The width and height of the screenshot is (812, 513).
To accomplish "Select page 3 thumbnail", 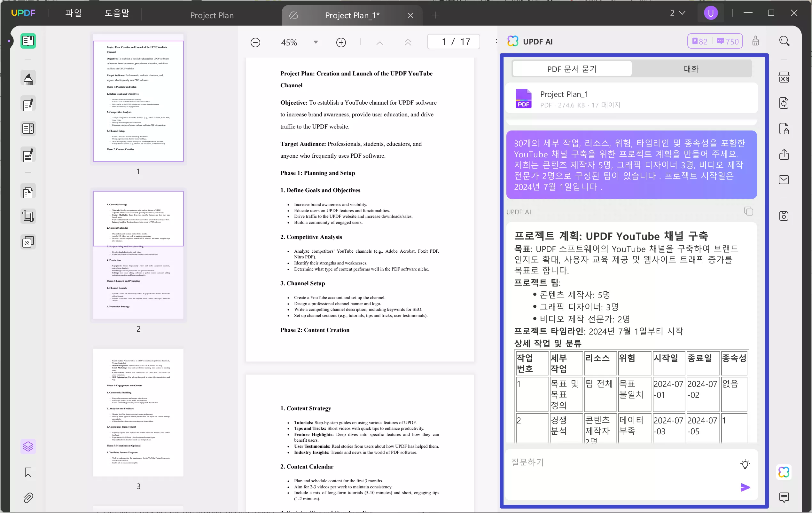I will (138, 412).
